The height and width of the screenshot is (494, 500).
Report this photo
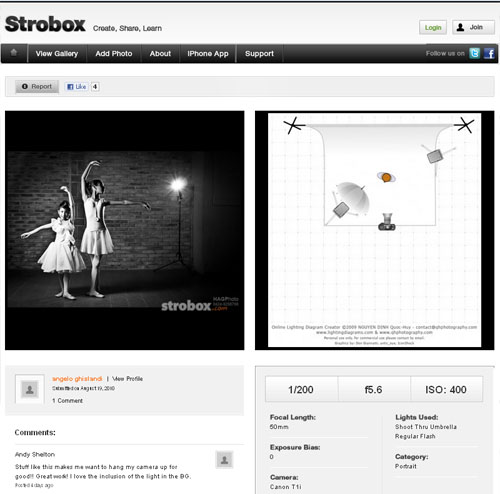(37, 87)
